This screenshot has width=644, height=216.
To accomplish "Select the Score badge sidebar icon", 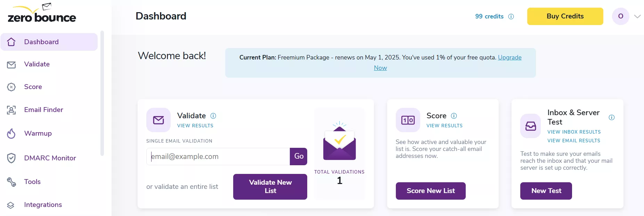I will coord(11,87).
